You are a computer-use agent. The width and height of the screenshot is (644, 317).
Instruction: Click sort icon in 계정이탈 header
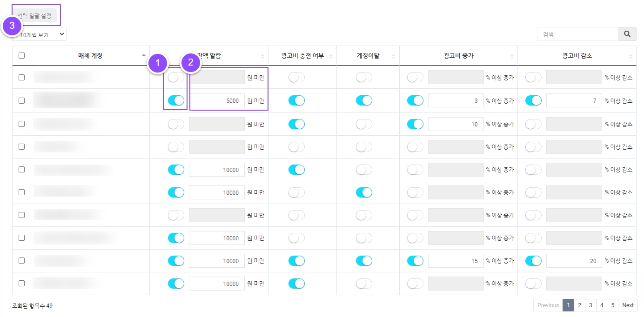click(x=393, y=56)
